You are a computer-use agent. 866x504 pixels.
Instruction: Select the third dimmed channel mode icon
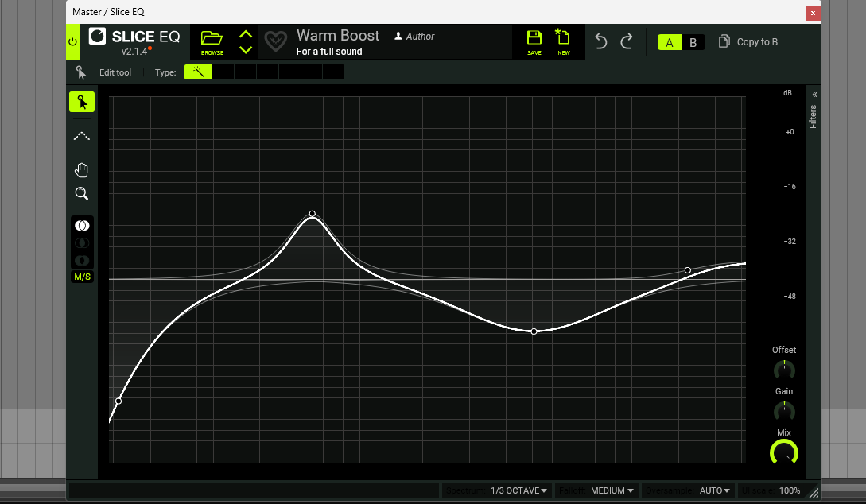(x=82, y=260)
